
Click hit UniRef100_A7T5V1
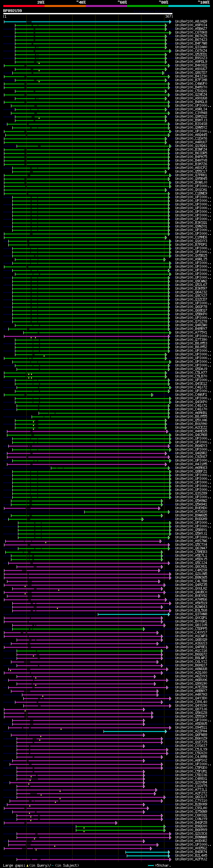click(191, 333)
